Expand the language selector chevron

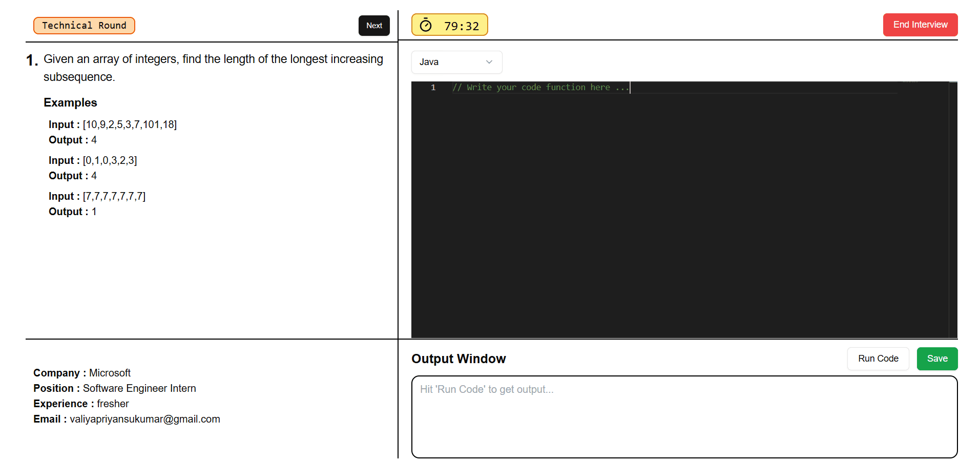click(x=488, y=62)
